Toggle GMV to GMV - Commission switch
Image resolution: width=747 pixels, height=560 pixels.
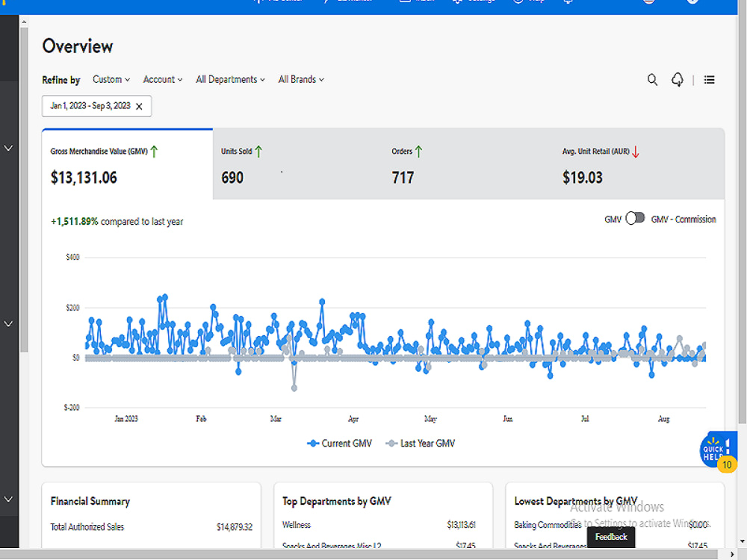[635, 218]
